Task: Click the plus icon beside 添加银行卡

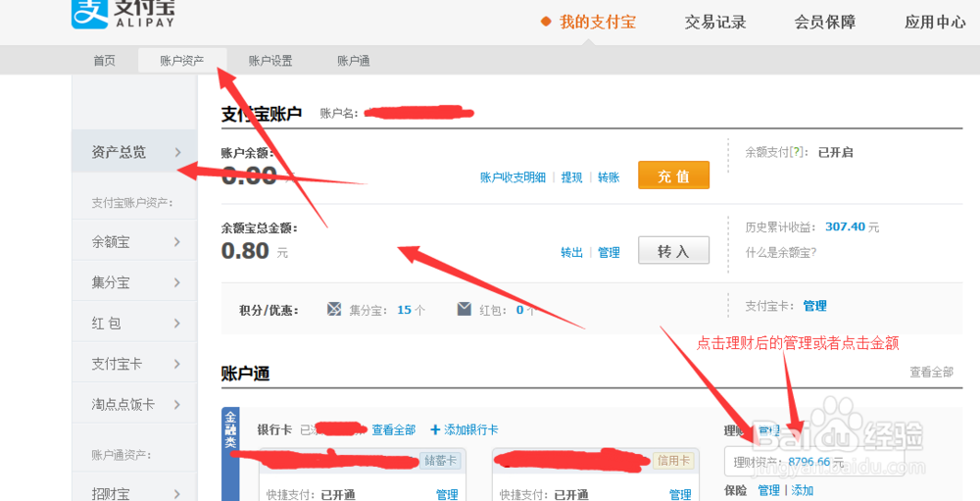Action: [436, 429]
